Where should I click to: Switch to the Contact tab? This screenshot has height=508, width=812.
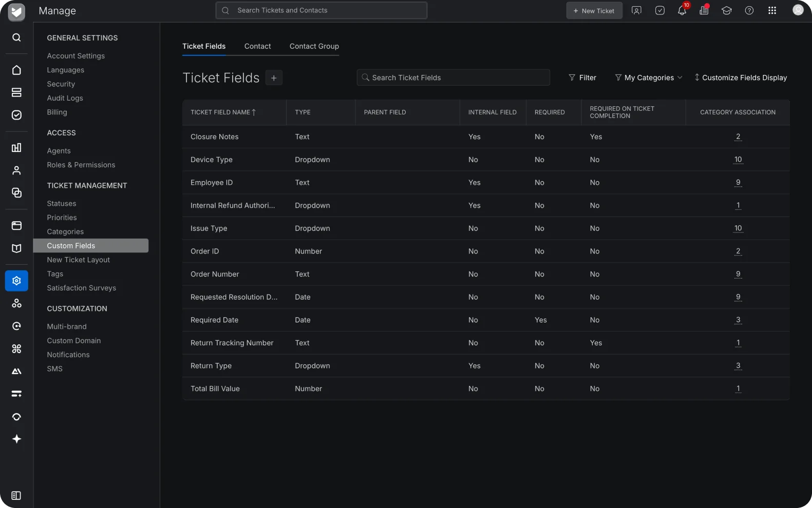(x=257, y=46)
